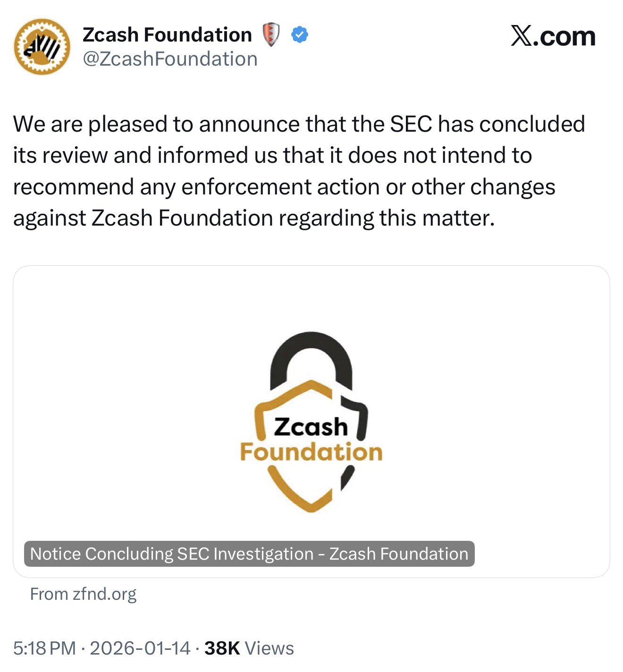Click black 'Zcash' wordmark inside the card logo
Viewport: 623px width, 672px height.
click(x=311, y=427)
